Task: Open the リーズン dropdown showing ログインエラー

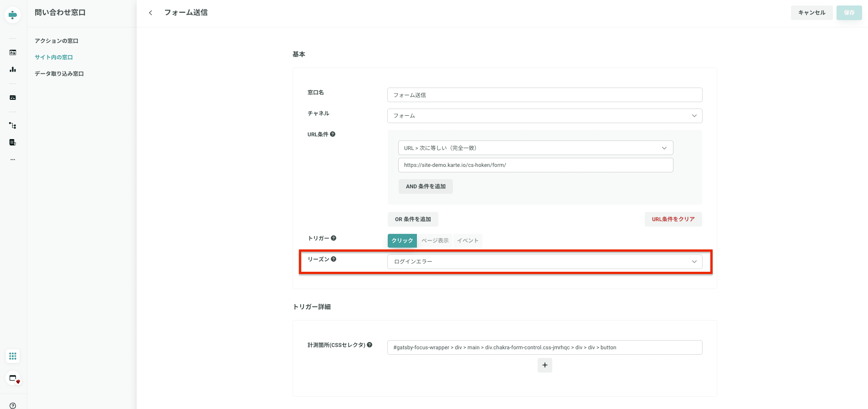Action: click(545, 262)
